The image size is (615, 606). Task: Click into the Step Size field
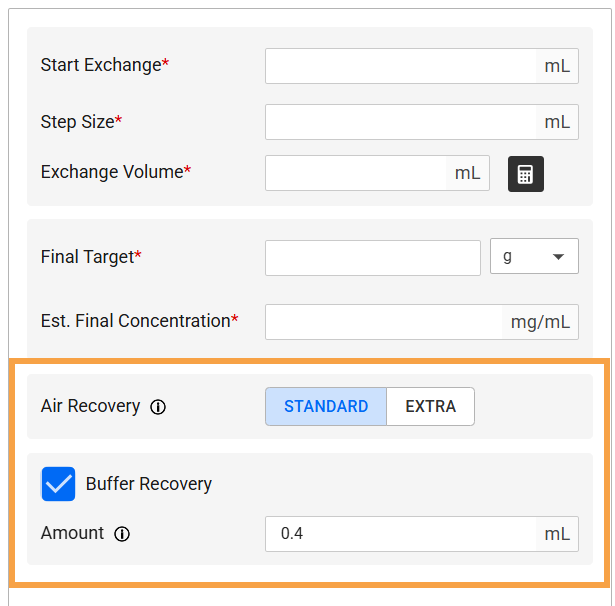(x=400, y=122)
